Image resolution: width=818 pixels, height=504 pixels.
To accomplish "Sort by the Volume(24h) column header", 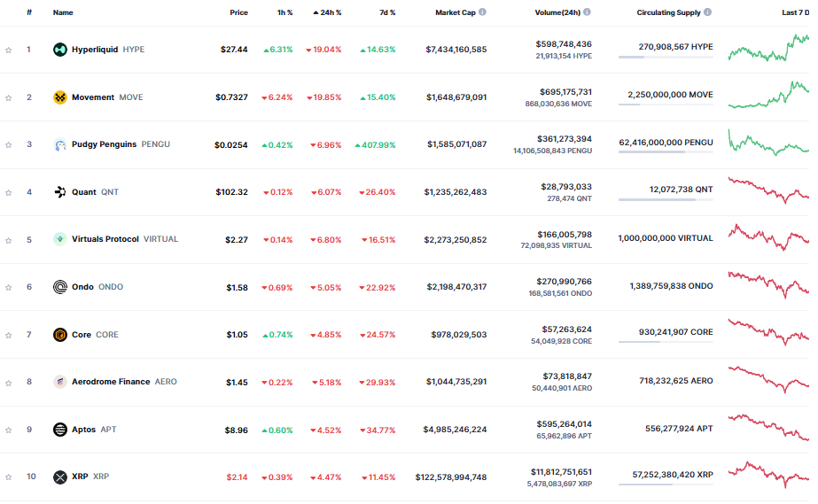I will click(557, 12).
